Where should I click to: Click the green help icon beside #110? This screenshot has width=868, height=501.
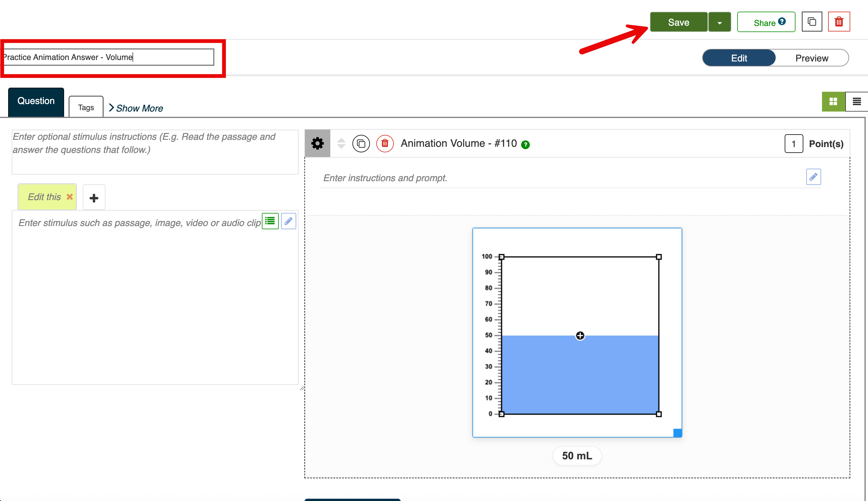[x=525, y=144]
